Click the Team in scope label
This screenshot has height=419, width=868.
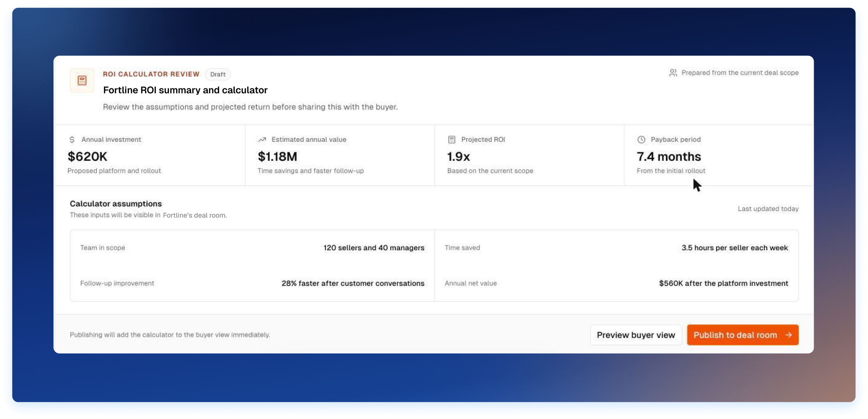tap(102, 248)
